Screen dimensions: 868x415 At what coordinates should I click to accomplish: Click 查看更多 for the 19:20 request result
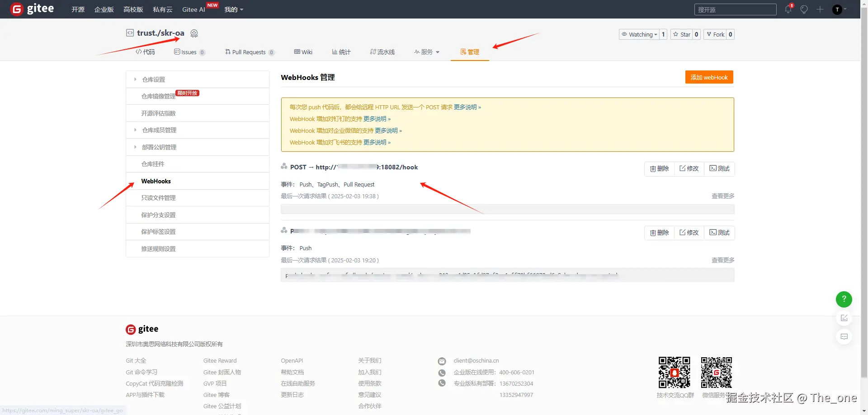(x=723, y=260)
